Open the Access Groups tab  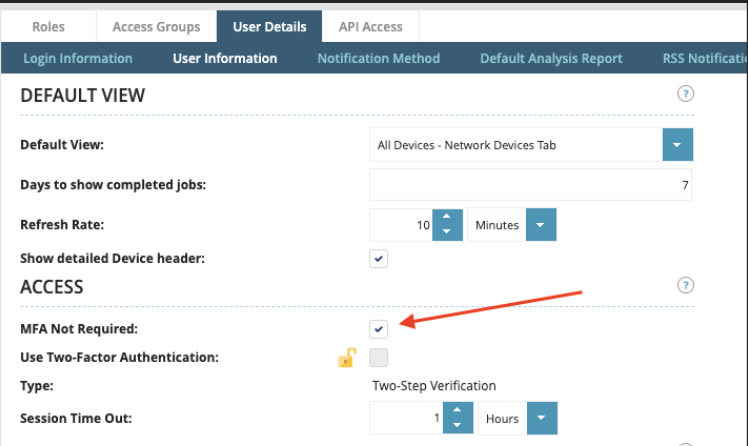click(x=156, y=27)
